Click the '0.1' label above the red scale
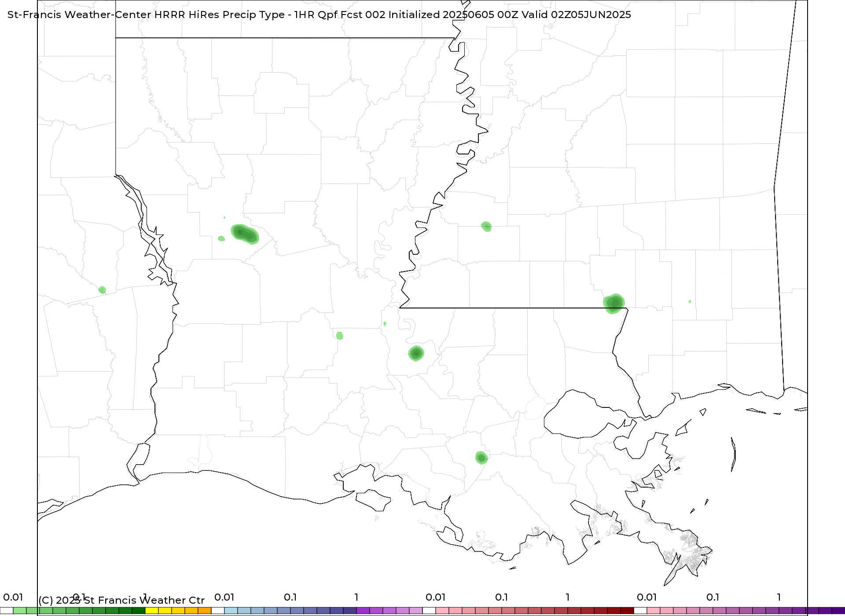 click(502, 597)
